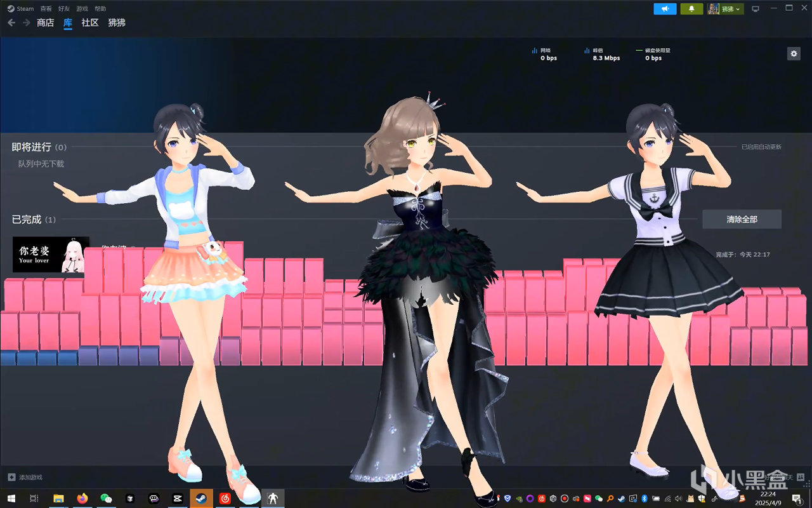The height and width of the screenshot is (508, 812).
Task: Click the 队列中无下载 text
Action: point(41,164)
